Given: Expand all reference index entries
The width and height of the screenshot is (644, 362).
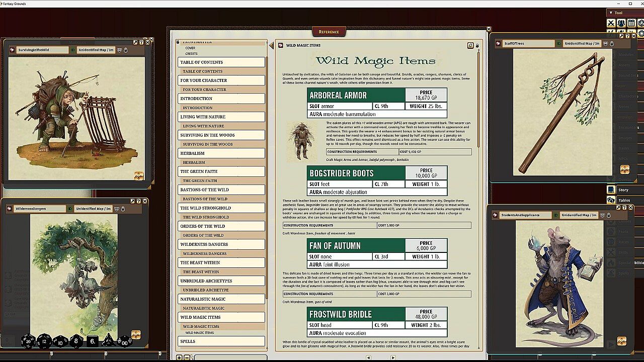Looking at the screenshot, I should (x=179, y=357).
